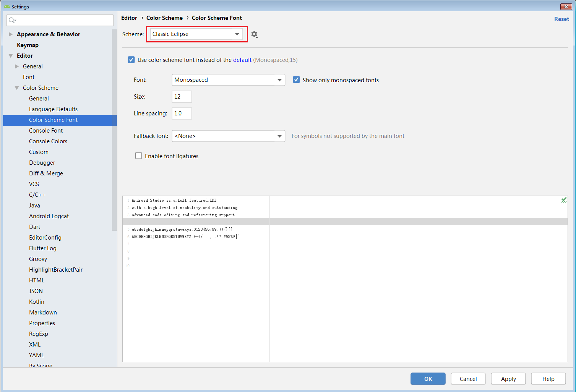576x392 pixels.
Task: Select JSON color settings
Action: (36, 291)
